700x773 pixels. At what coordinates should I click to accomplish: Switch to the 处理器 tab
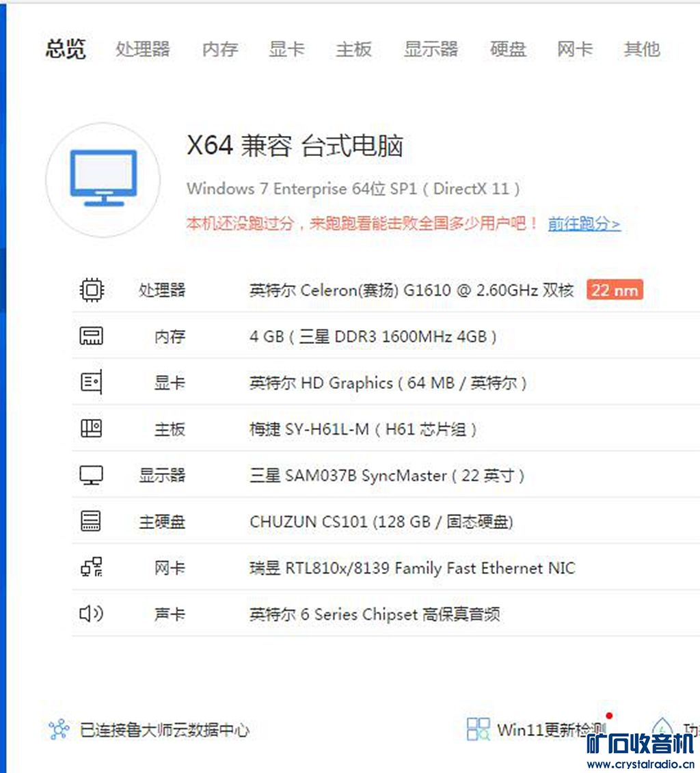click(142, 49)
